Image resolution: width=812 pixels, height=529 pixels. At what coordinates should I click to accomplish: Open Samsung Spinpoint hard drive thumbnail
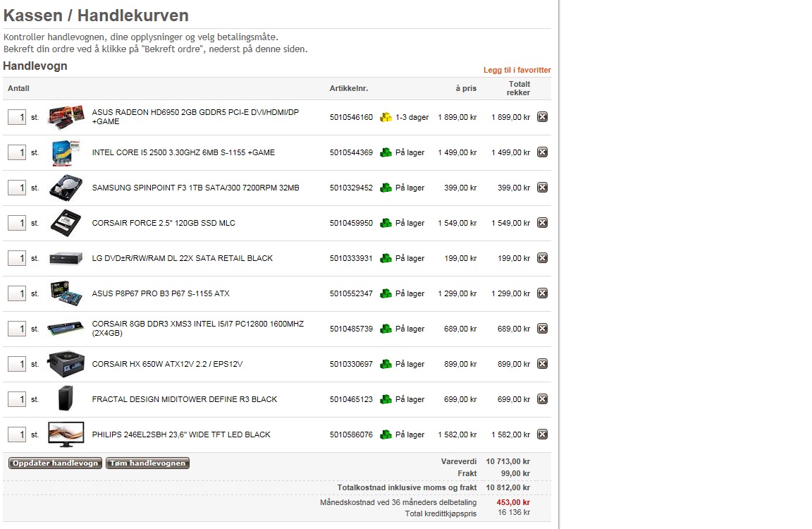tap(66, 188)
